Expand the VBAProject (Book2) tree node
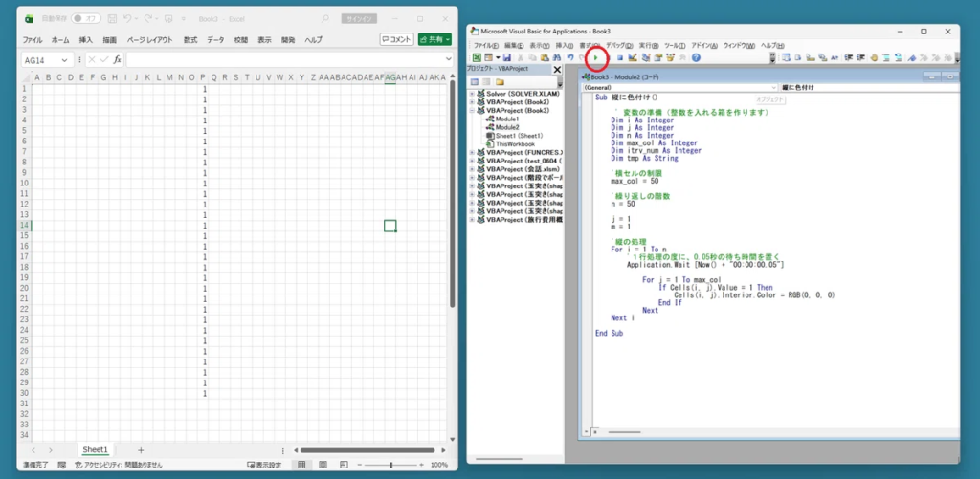Image resolution: width=980 pixels, height=479 pixels. point(471,101)
